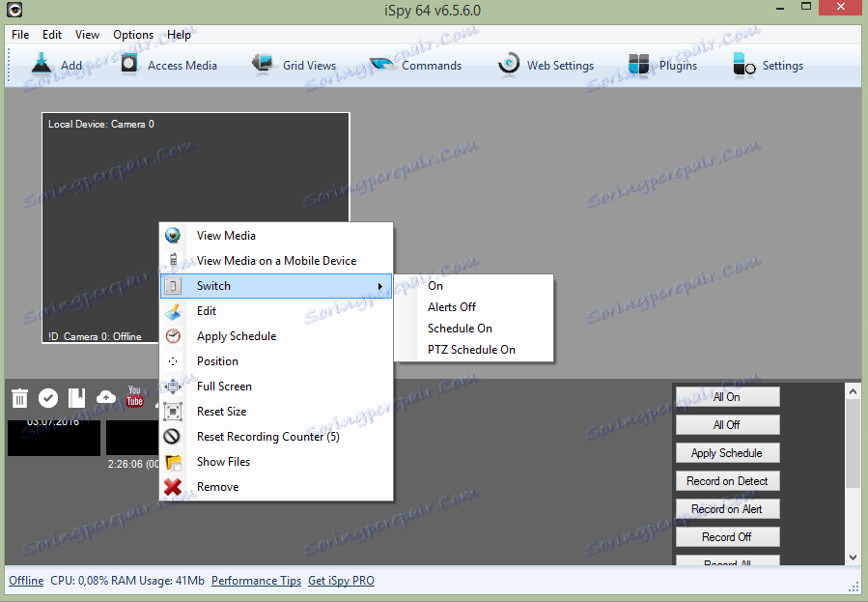Click the View Media globe icon
868x602 pixels.
(x=173, y=236)
